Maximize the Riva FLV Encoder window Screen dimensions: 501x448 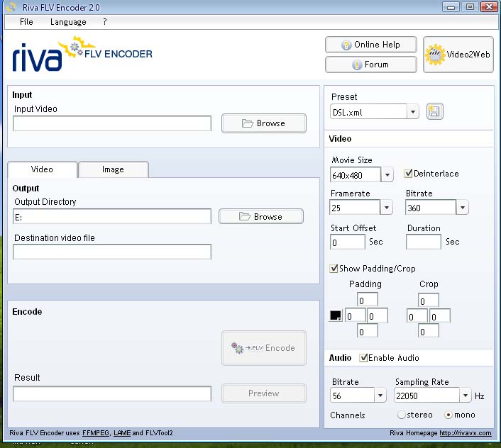(470, 6)
